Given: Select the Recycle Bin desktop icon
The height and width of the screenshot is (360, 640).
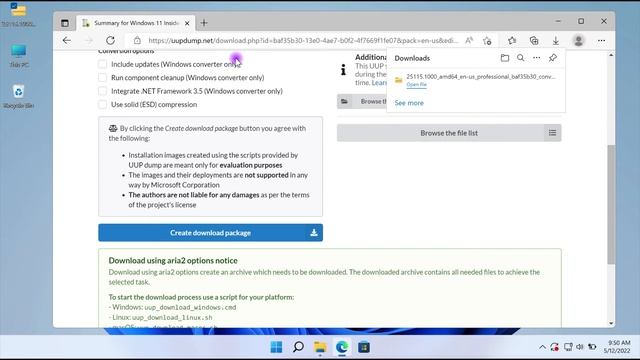Looking at the screenshot, I should click(x=19, y=97).
